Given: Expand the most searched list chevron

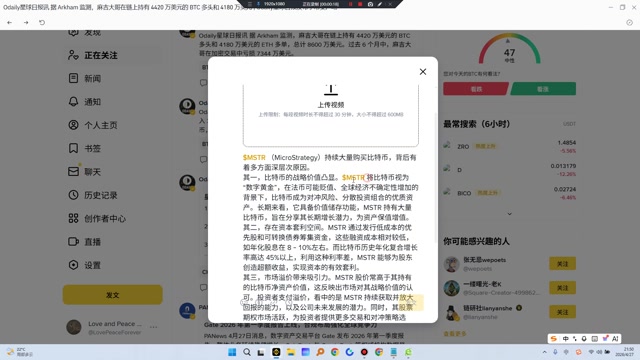Looking at the screenshot, I should [509, 214].
